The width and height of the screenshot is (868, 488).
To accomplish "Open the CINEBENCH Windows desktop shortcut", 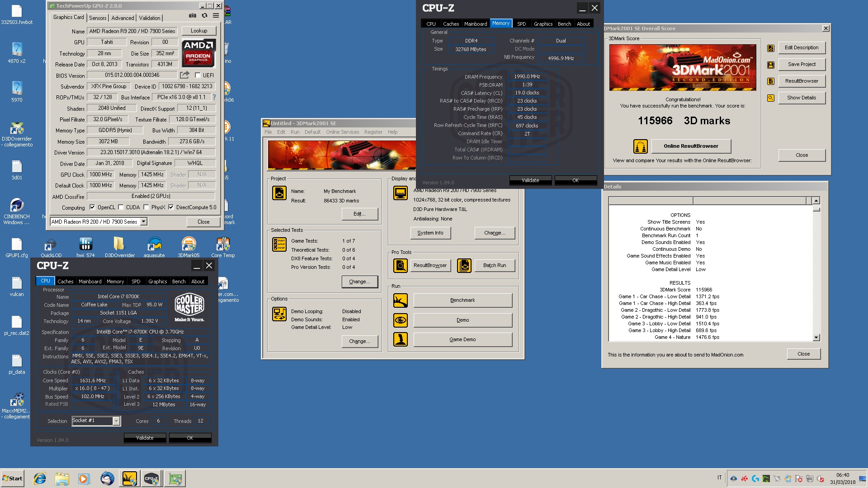I will tap(17, 211).
